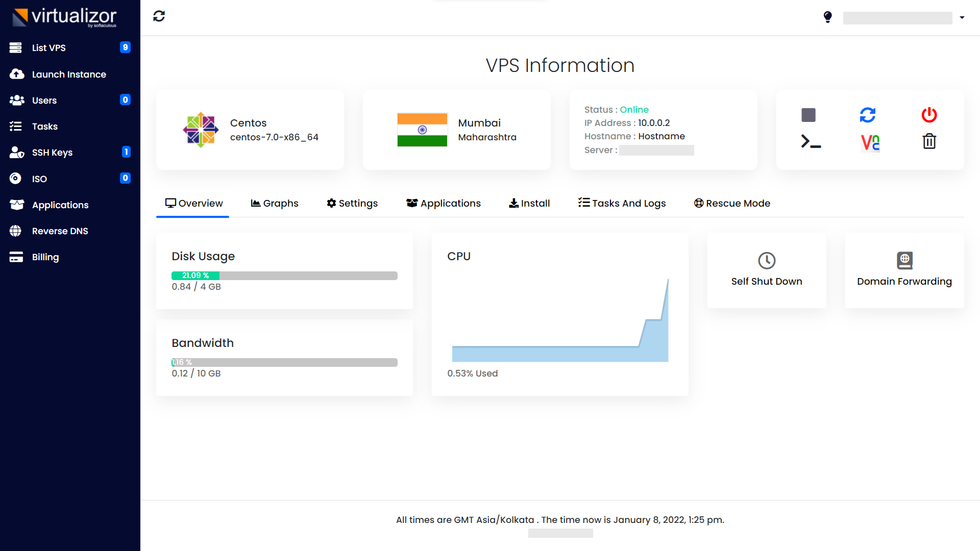This screenshot has width=980, height=551.
Task: Expand the top-right user dropdown
Action: click(963, 17)
